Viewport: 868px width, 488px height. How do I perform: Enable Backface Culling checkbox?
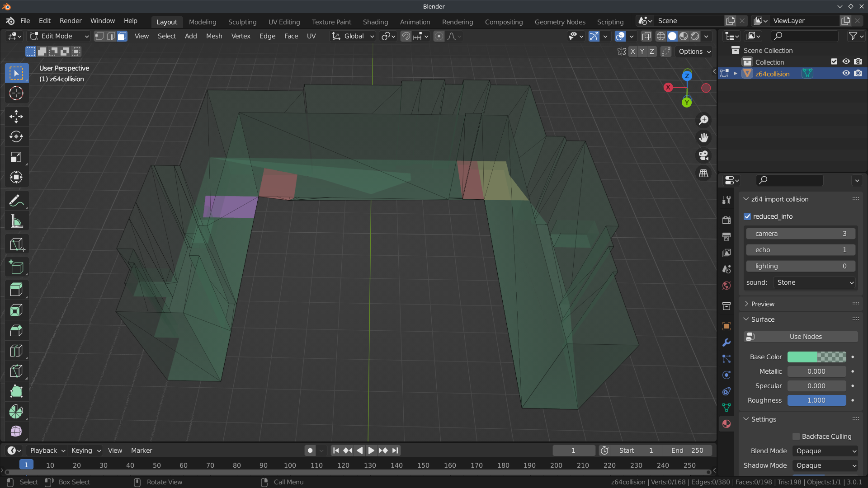[796, 436]
